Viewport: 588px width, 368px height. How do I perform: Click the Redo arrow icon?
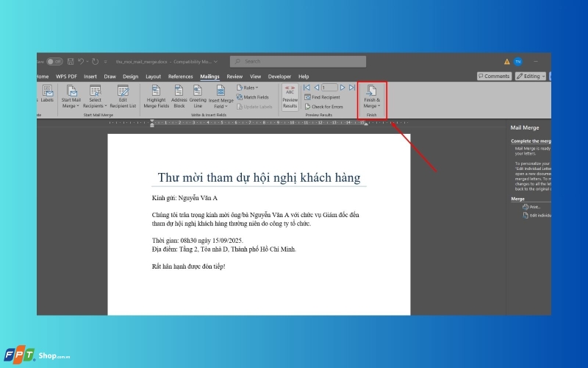(96, 61)
